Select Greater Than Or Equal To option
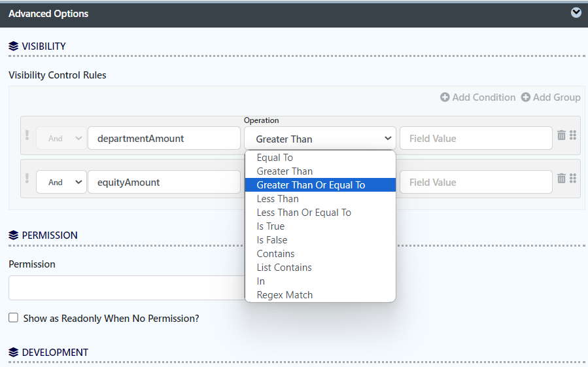 point(311,185)
